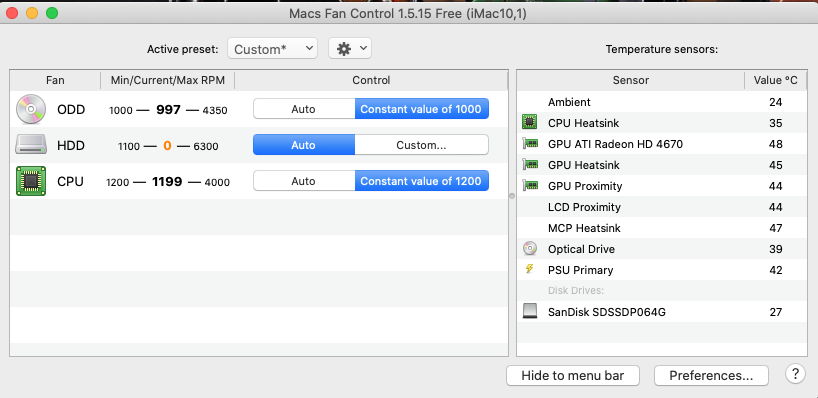Click the GPU ATI Radeon card icon
This screenshot has width=818, height=398.
530,144
